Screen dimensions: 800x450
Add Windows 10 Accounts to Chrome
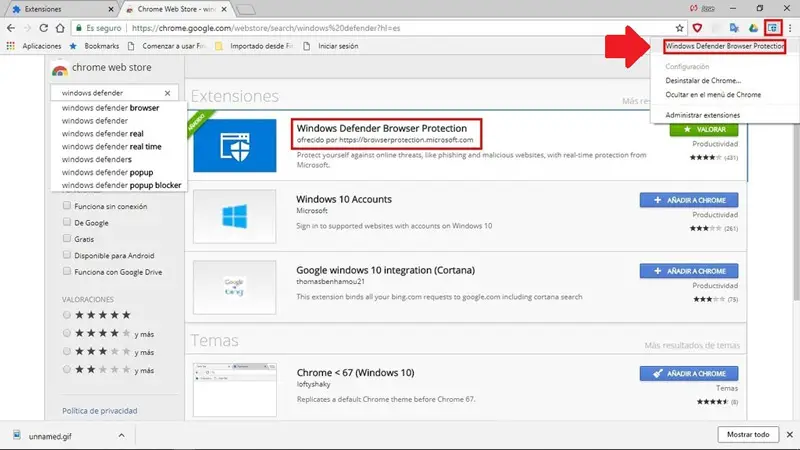pyautogui.click(x=689, y=200)
